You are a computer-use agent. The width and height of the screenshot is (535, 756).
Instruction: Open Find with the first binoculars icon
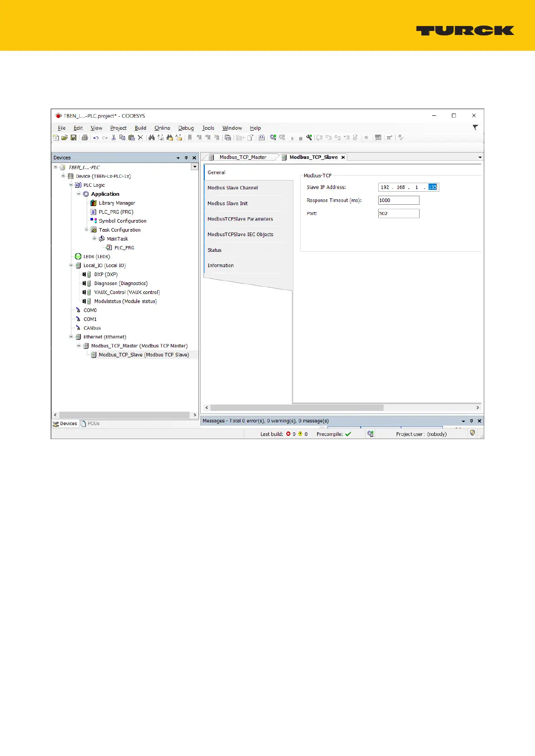151,138
